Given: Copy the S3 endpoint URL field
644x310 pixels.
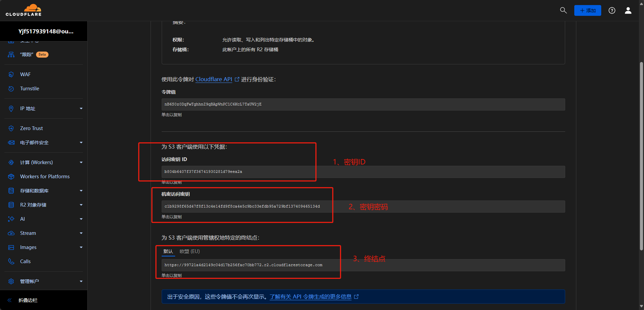Looking at the screenshot, I should 363,265.
